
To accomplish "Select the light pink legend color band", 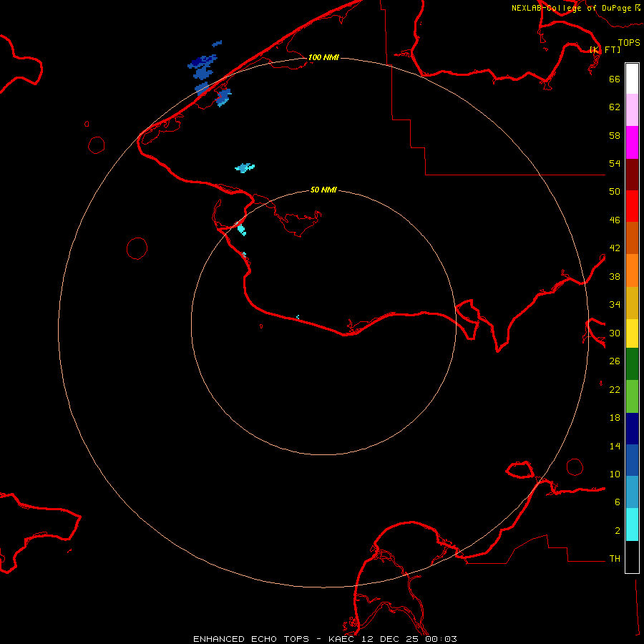I will pos(632,110).
